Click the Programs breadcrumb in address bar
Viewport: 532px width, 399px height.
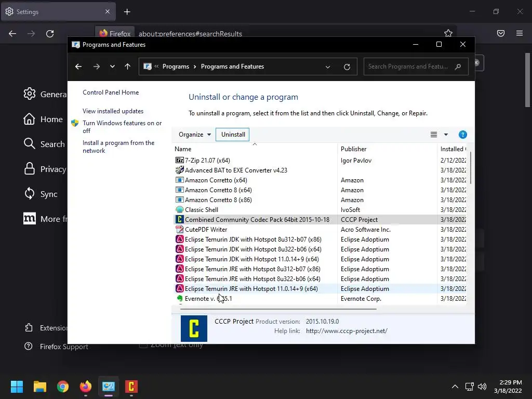176,66
